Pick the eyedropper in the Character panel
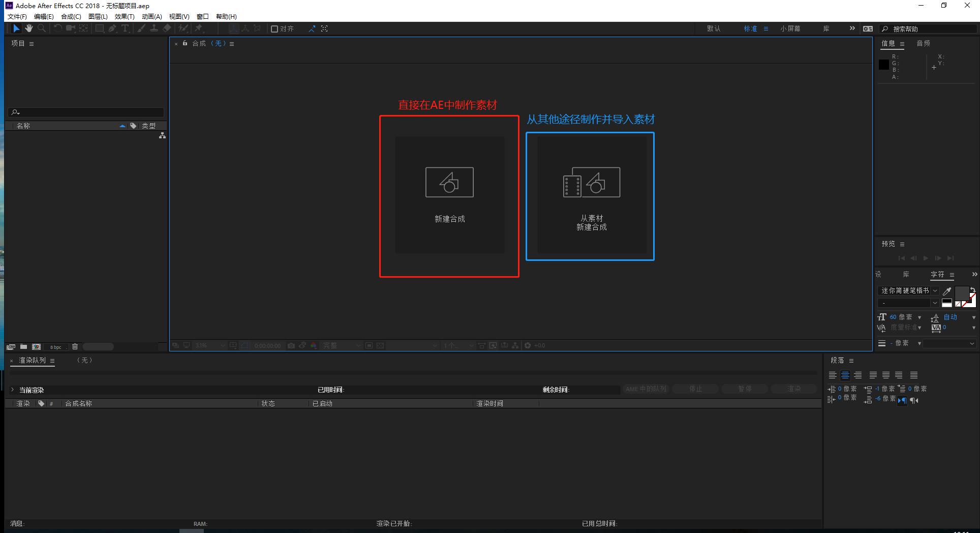The image size is (980, 533). click(947, 291)
